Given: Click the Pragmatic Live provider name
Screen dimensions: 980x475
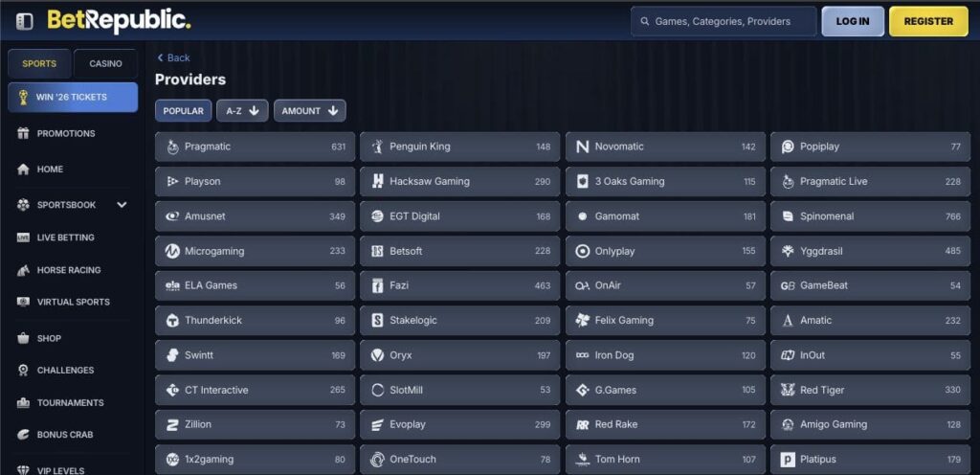Looking at the screenshot, I should point(834,181).
